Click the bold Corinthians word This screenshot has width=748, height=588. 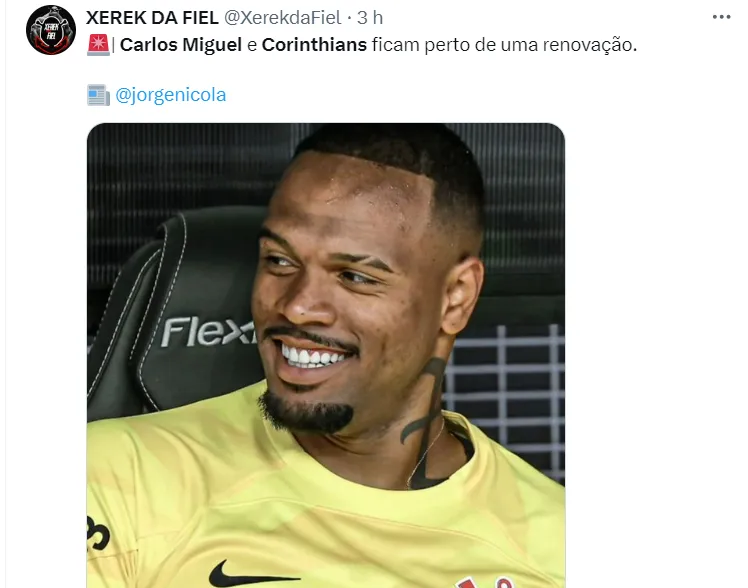point(314,45)
